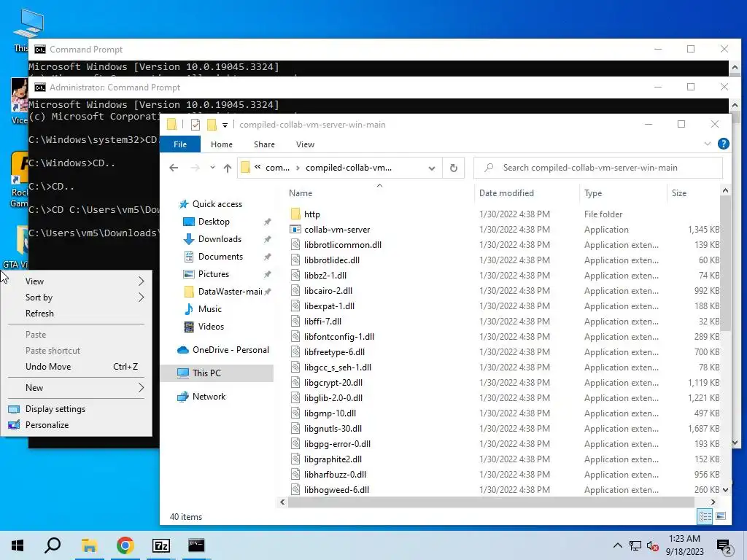Image resolution: width=747 pixels, height=560 pixels.
Task: Open the Windows Start menu
Action: (18, 545)
